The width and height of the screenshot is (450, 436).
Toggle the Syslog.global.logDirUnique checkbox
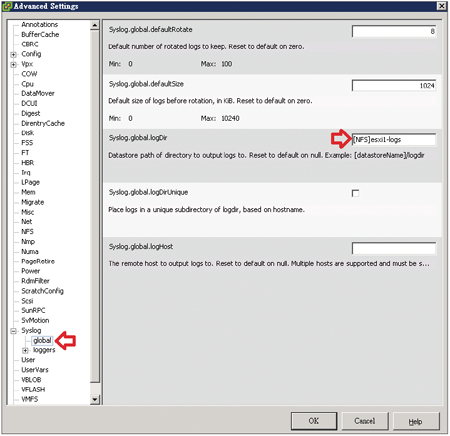(355, 193)
